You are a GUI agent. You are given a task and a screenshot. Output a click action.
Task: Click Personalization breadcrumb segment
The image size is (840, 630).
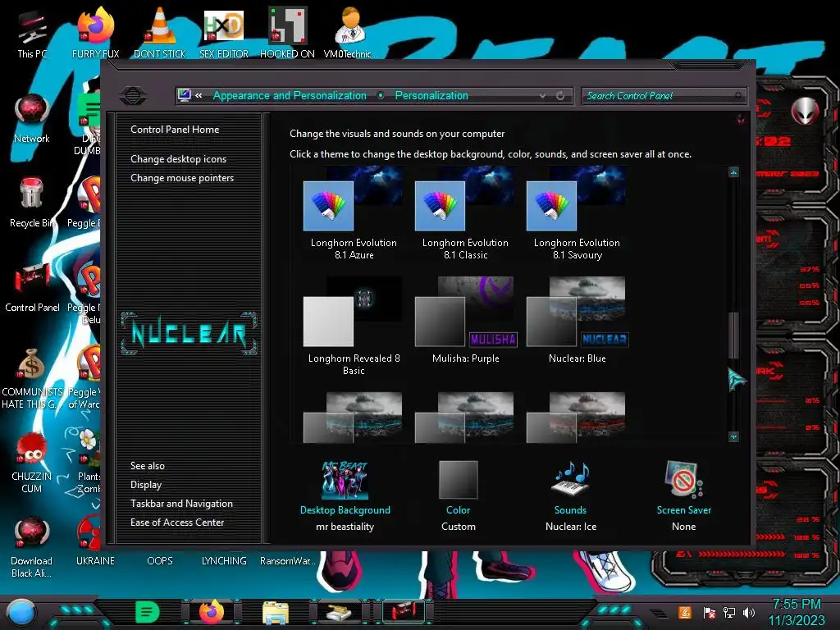point(431,95)
